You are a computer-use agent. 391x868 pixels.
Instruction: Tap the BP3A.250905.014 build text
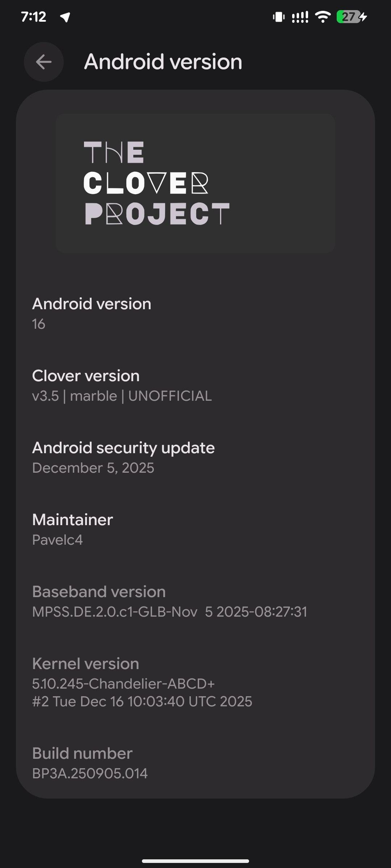[90, 774]
